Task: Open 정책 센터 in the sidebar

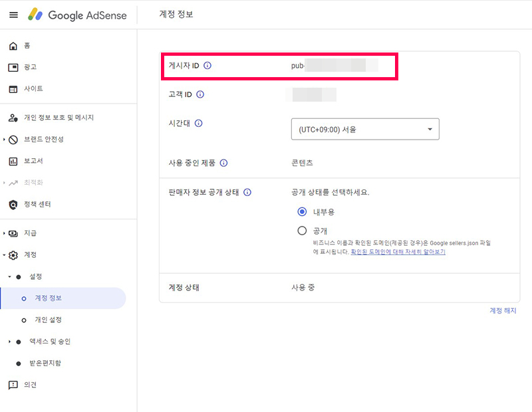Action: coord(37,204)
